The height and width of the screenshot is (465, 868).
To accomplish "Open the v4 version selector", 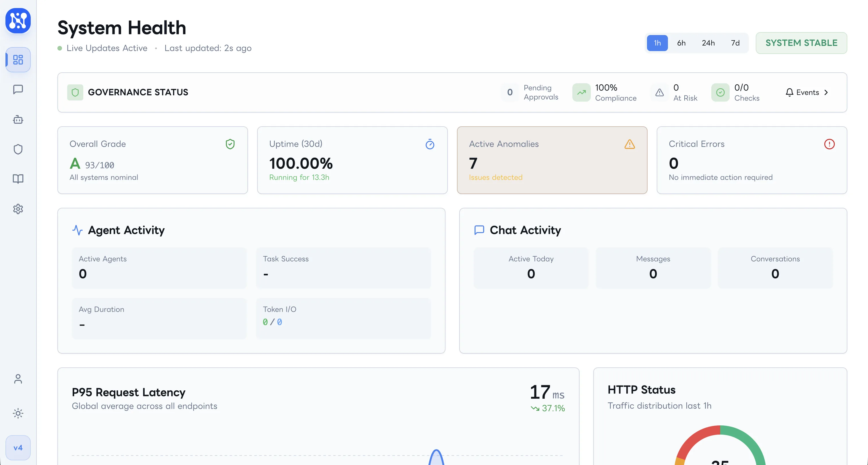I will coord(18,448).
